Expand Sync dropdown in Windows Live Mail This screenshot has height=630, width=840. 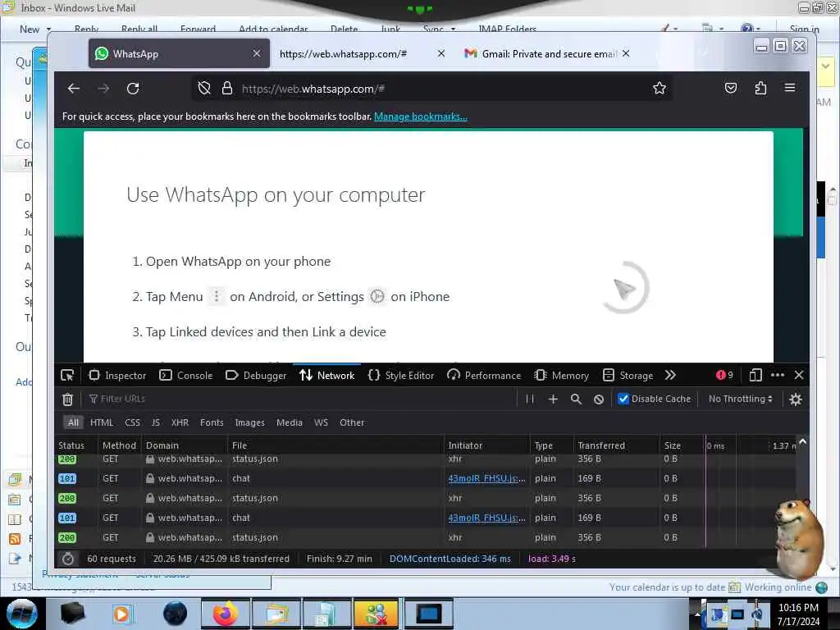pos(453,30)
